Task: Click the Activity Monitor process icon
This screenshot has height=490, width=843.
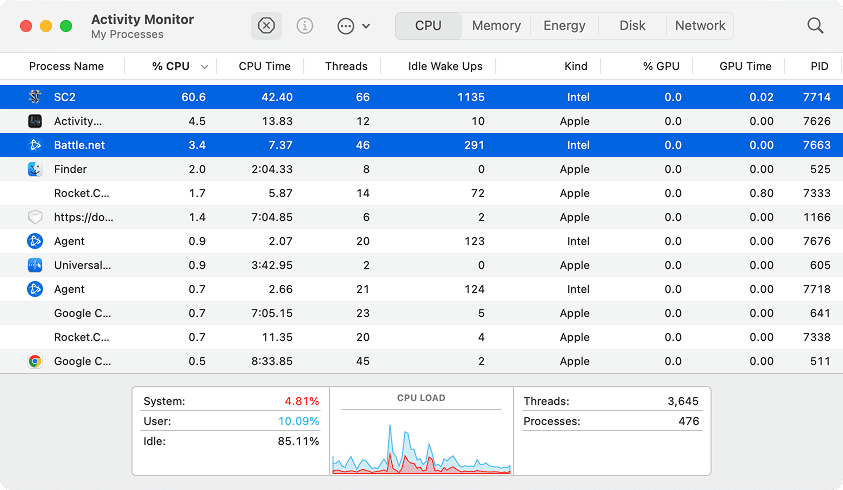Action: [35, 121]
